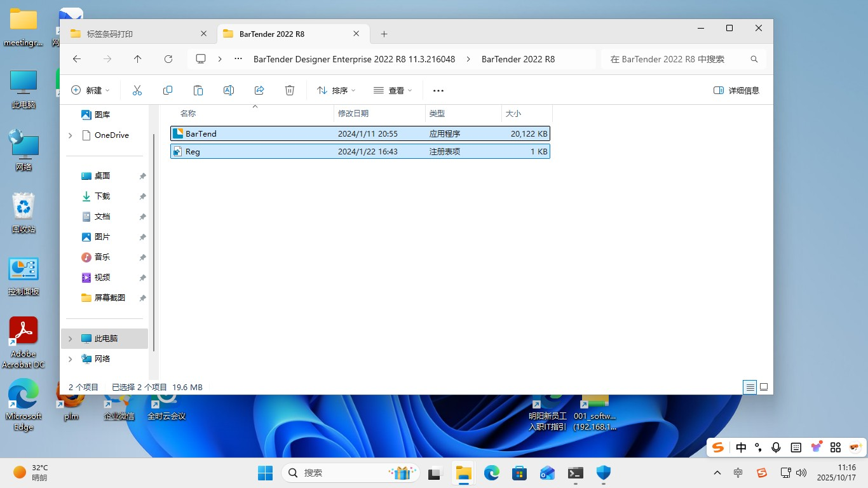Go up one folder level
868x488 pixels.
(138, 59)
